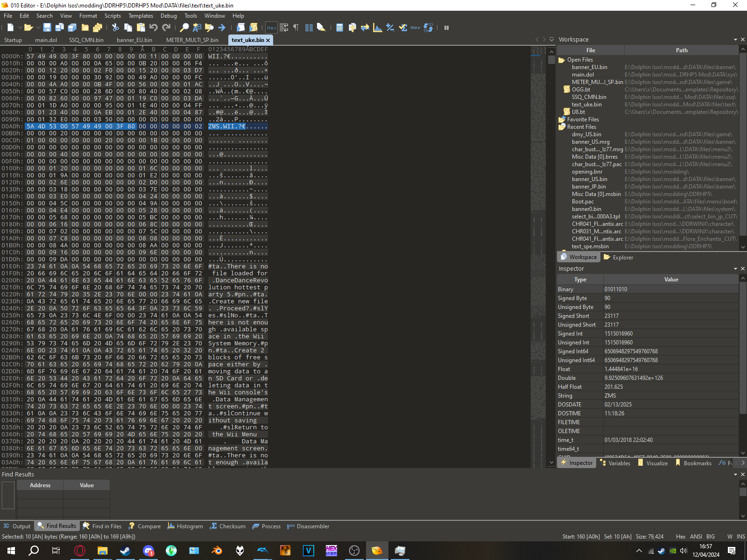Switch to the Variables tab
747x560 pixels.
click(x=615, y=463)
